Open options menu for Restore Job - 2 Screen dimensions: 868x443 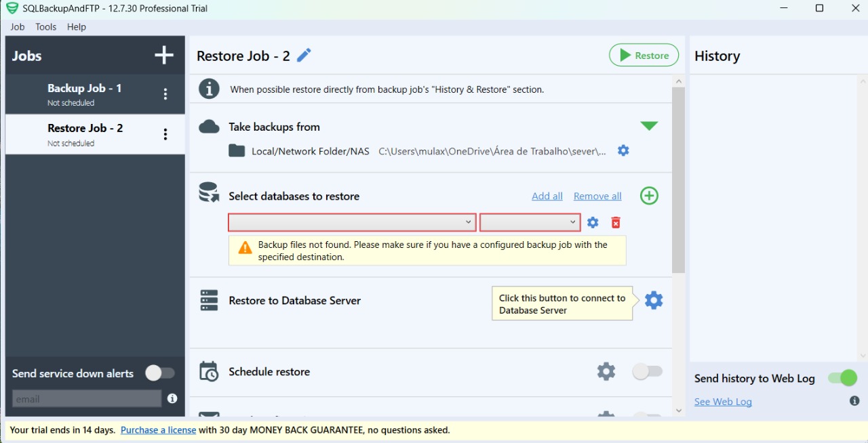tap(165, 134)
